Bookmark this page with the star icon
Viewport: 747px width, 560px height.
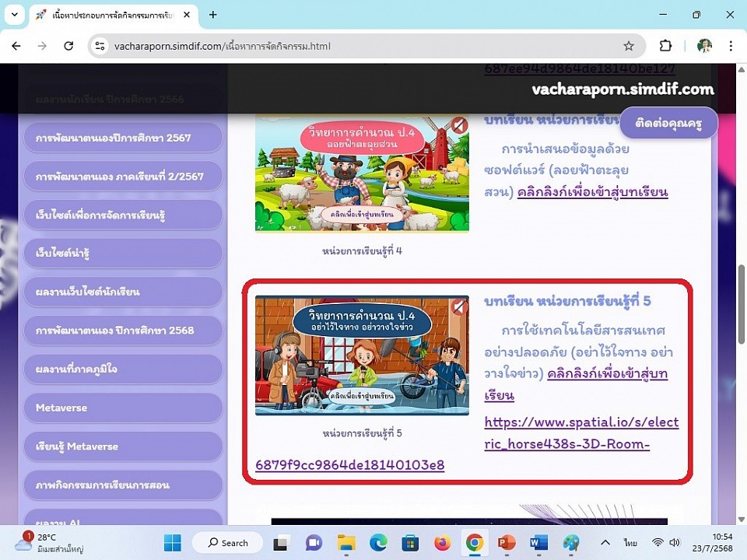point(629,46)
